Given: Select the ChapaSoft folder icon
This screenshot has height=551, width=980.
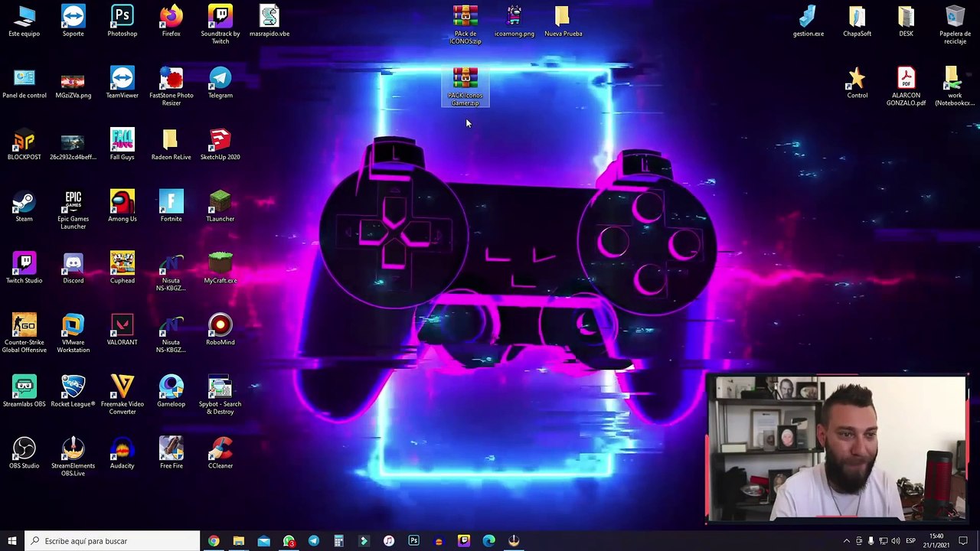Looking at the screenshot, I should pos(857,21).
